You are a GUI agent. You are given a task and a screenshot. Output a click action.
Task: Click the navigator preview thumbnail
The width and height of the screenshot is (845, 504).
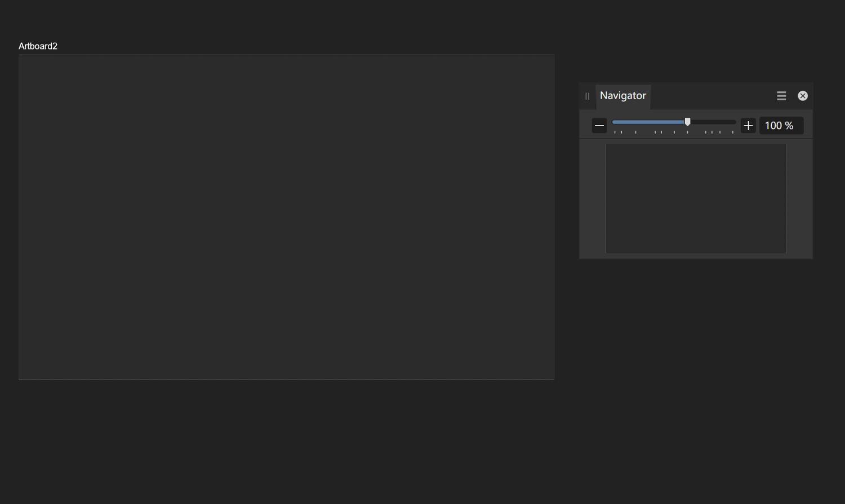(x=695, y=198)
